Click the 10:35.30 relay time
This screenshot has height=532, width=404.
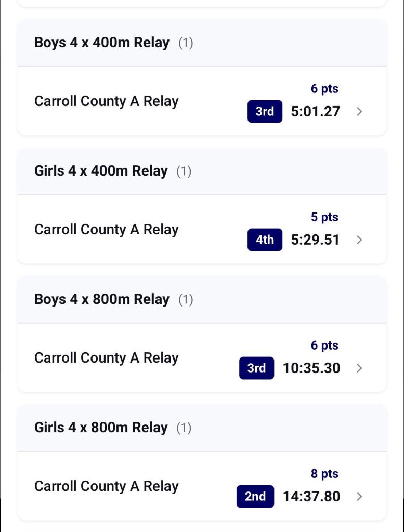coord(311,368)
